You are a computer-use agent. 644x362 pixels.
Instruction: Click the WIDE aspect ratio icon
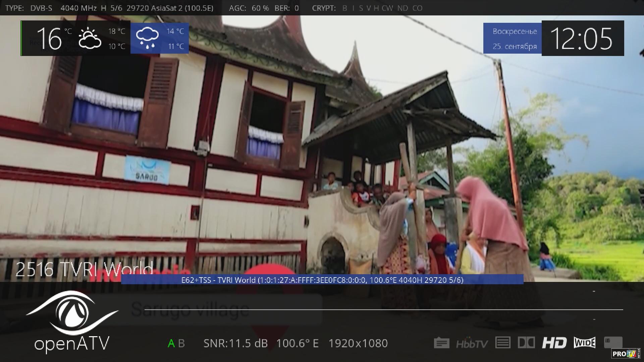point(584,343)
